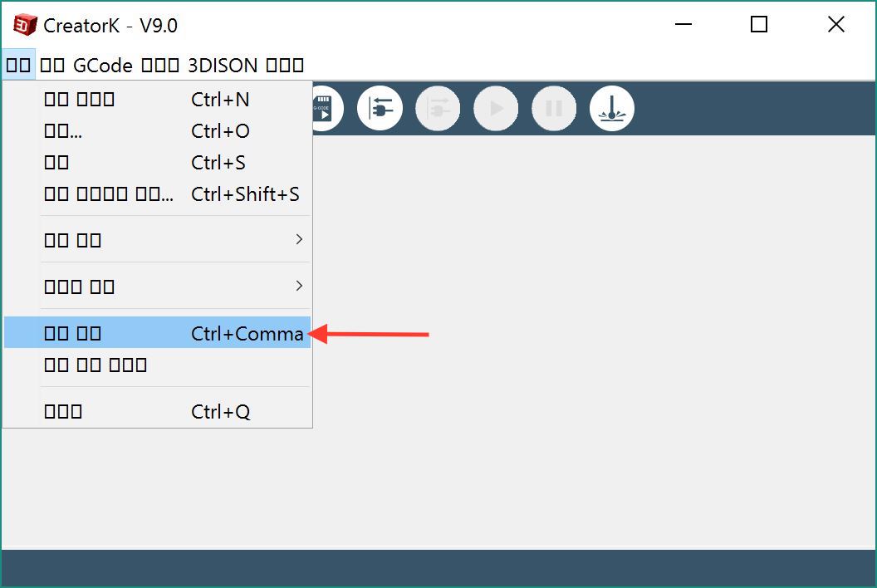Maximize the CreatorK window
This screenshot has height=588, width=877.
point(758,24)
